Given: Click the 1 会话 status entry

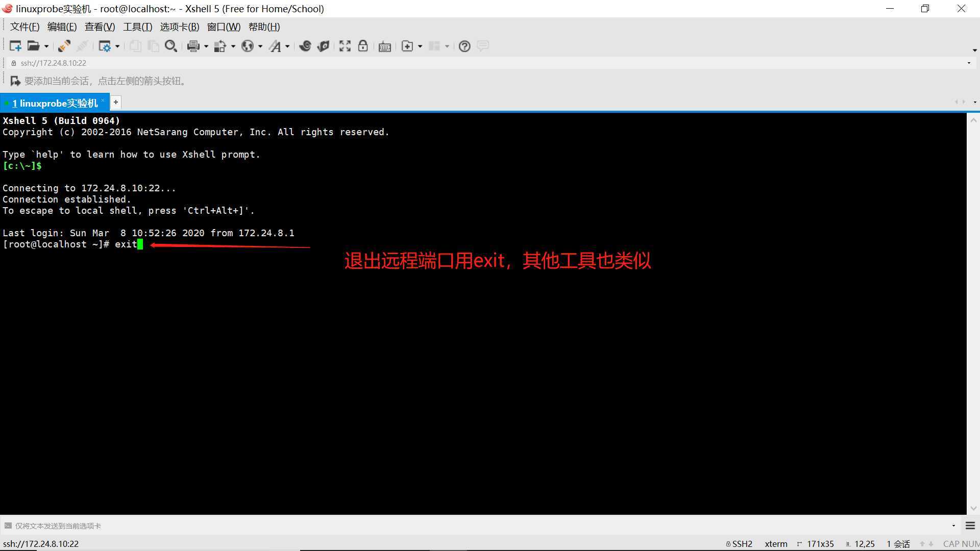Looking at the screenshot, I should tap(898, 544).
